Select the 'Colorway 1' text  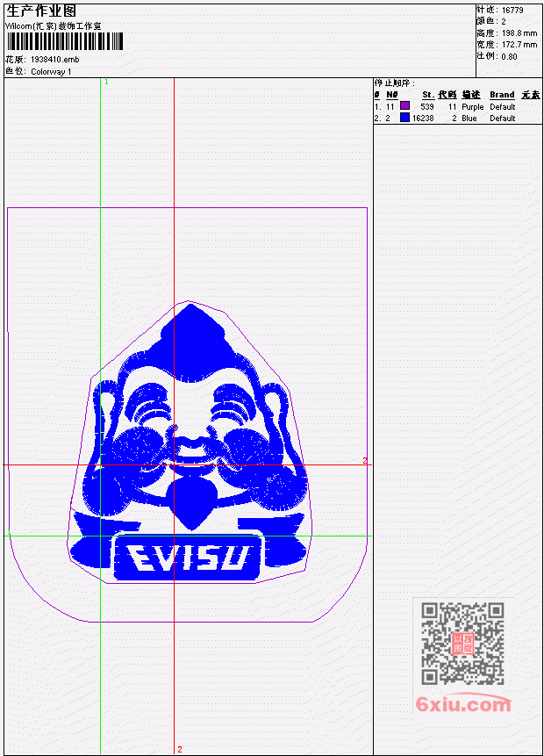coord(51,71)
